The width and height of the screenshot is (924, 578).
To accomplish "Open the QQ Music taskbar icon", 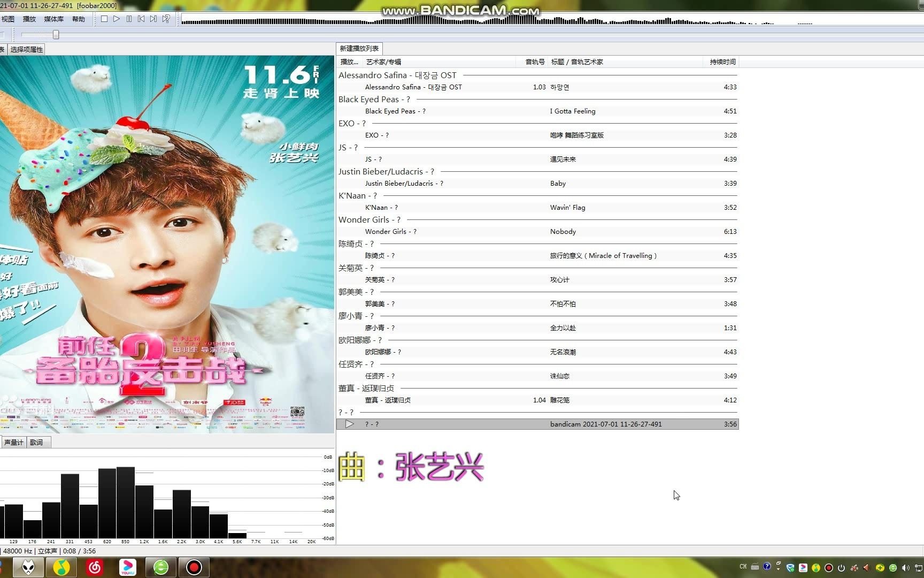I will click(61, 567).
